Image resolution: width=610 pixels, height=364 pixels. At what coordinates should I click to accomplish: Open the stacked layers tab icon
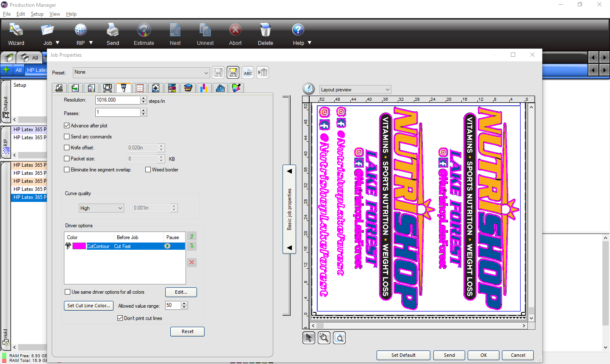188,88
